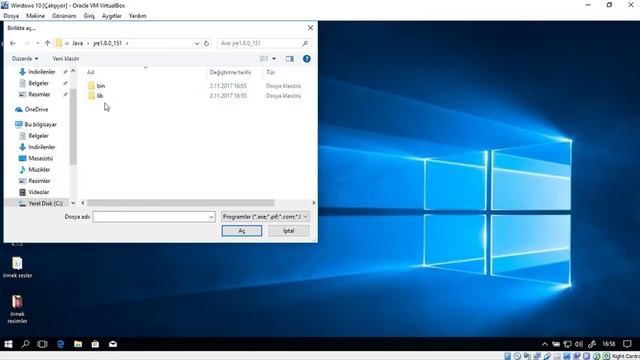
Task: Open the Makine menu
Action: [36, 16]
